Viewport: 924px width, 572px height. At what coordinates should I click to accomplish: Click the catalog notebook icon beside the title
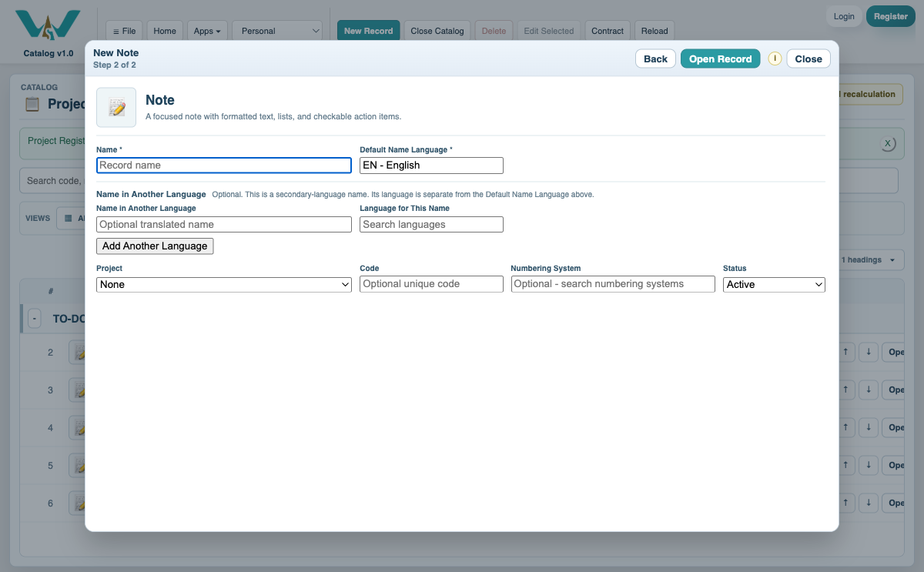pyautogui.click(x=32, y=104)
